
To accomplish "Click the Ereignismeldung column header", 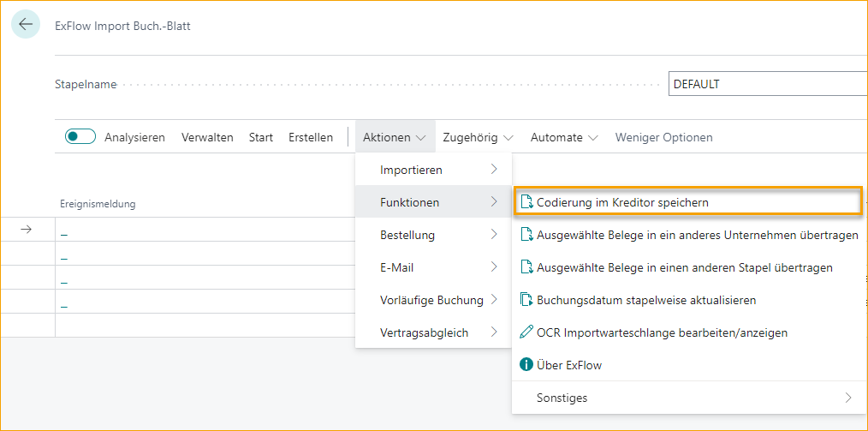I will click(x=98, y=204).
